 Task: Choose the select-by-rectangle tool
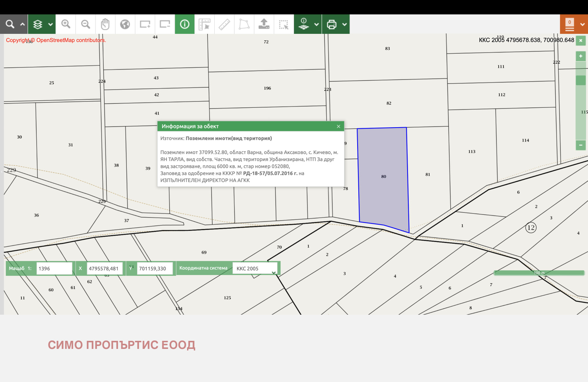[284, 24]
